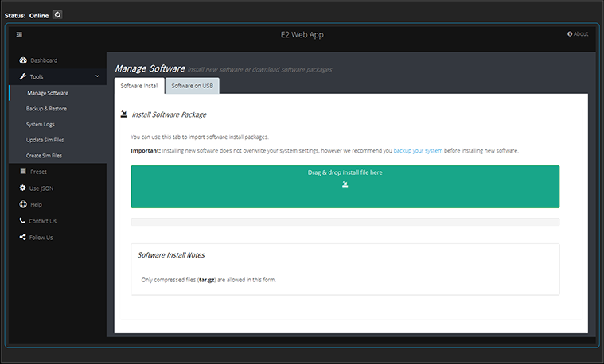The width and height of the screenshot is (604, 364).
Task: Click the Preset icon in the sidebar
Action: click(x=23, y=171)
